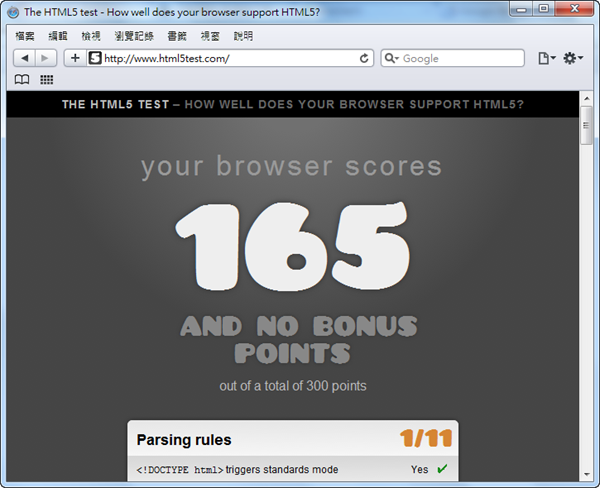Click the Parsing rules section heading
Screen dimensions: 600x488
click(x=184, y=440)
